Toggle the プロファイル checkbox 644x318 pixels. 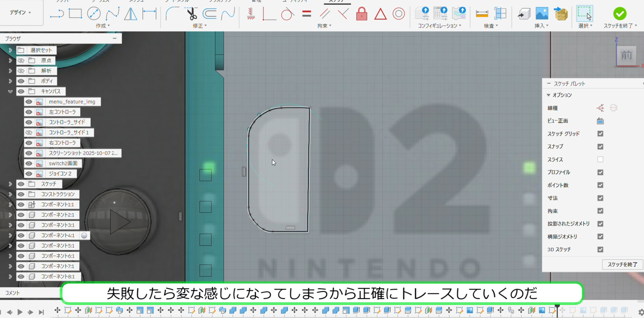tap(600, 172)
